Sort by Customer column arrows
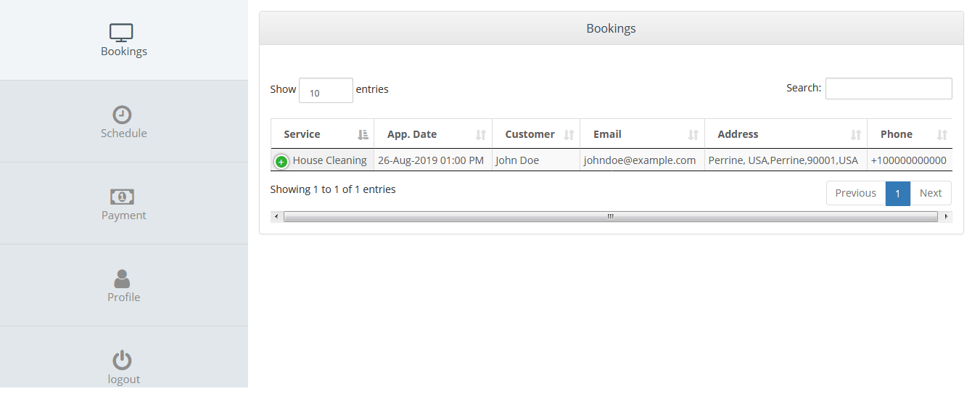Screen dimensions: 980x394 pyautogui.click(x=569, y=134)
